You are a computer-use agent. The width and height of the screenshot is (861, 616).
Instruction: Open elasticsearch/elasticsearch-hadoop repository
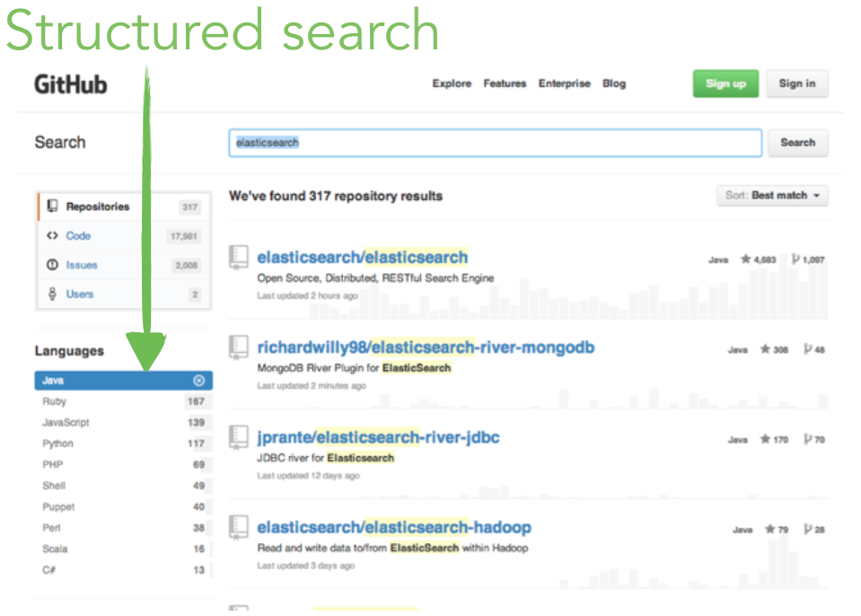(x=394, y=527)
